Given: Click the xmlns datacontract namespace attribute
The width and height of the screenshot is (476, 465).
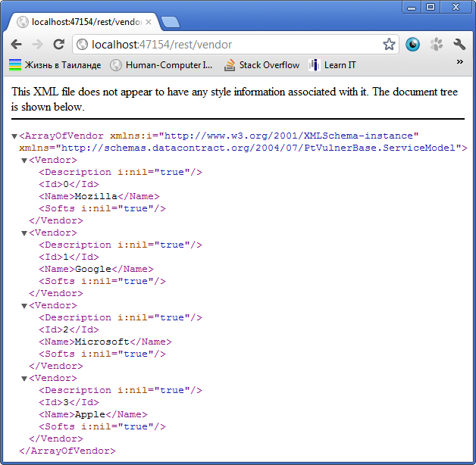Looking at the screenshot, I should coord(240,148).
